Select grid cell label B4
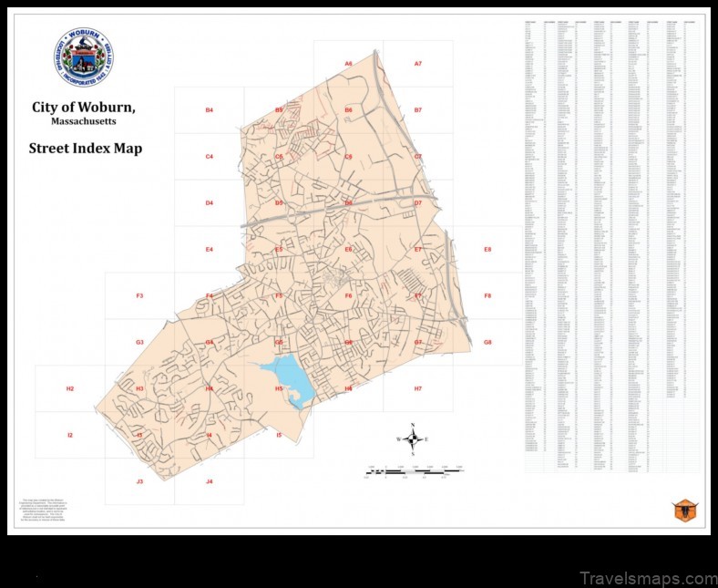Screen dimensions: 718x588 (209, 110)
